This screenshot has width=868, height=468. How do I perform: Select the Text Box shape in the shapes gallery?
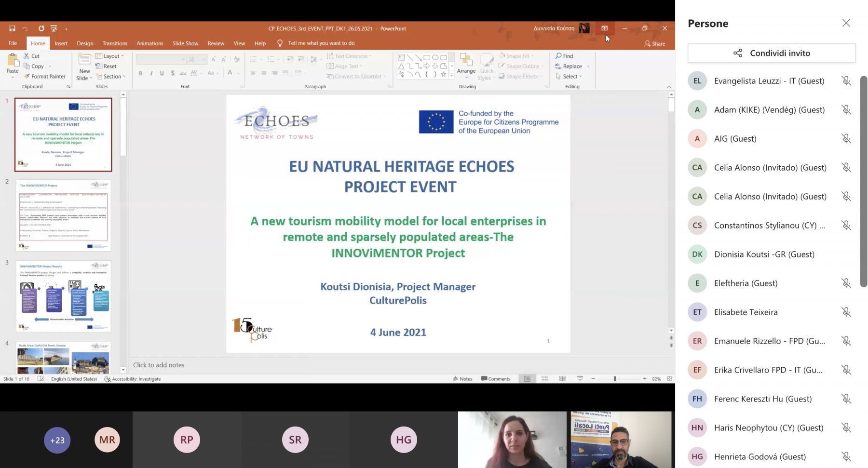coord(401,57)
